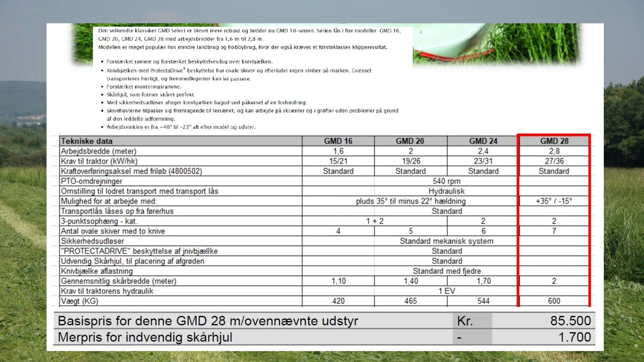Select the +35° / -15° cell

553,201
